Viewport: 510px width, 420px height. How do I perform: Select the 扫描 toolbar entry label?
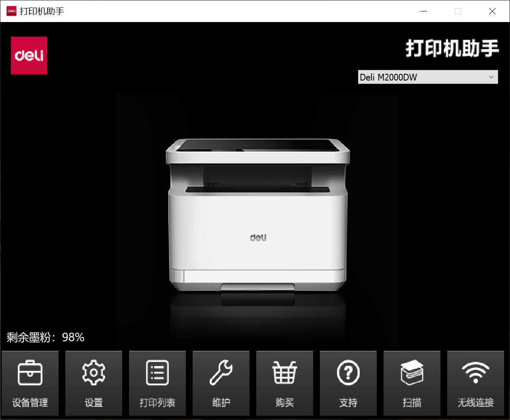point(412,403)
